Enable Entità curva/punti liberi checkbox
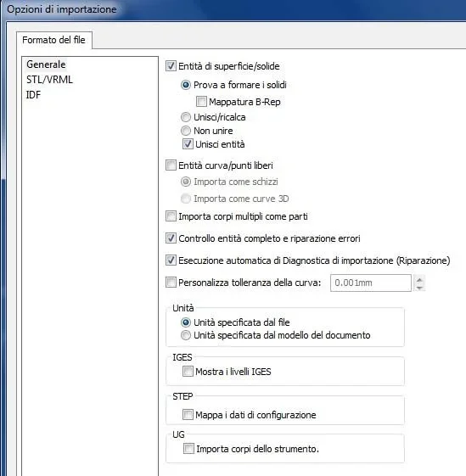This screenshot has width=466, height=476. coord(171,165)
